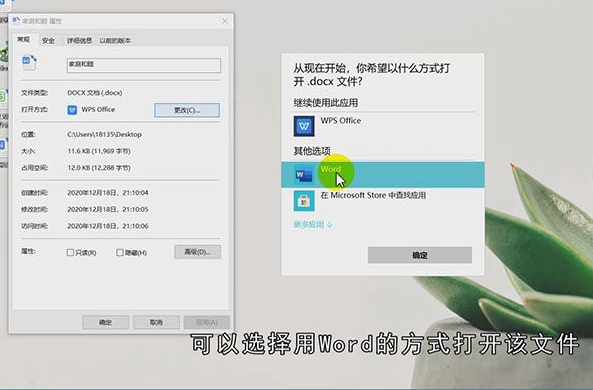This screenshot has height=390, width=593.
Task: Confirm app choice with 确定 in open-with dialog
Action: click(x=420, y=255)
